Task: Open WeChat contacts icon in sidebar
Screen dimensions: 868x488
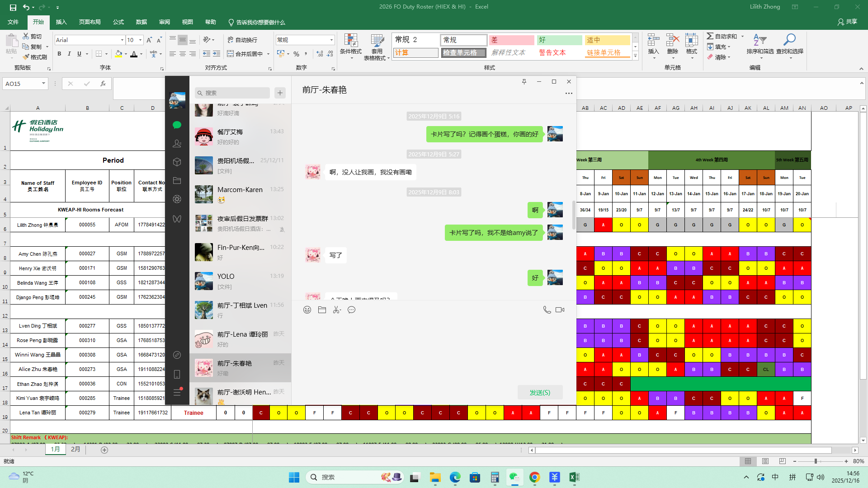Action: tap(177, 144)
